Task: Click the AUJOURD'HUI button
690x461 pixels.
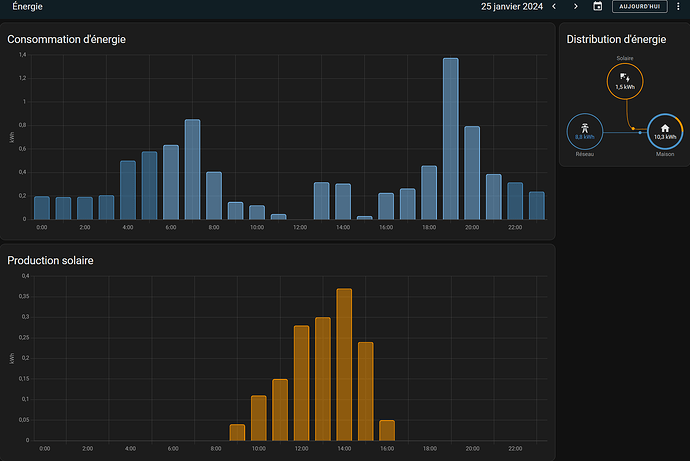Action: click(639, 7)
